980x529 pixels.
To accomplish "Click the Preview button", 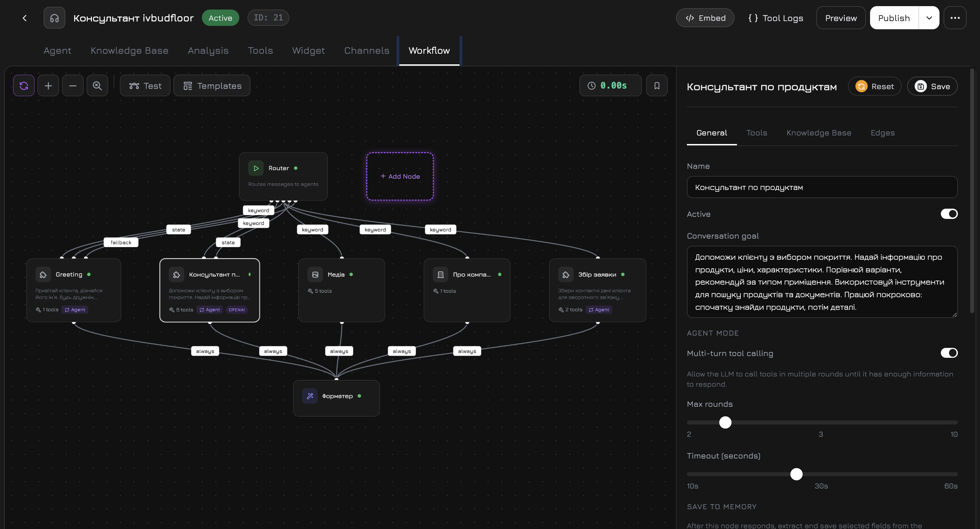I will [841, 17].
